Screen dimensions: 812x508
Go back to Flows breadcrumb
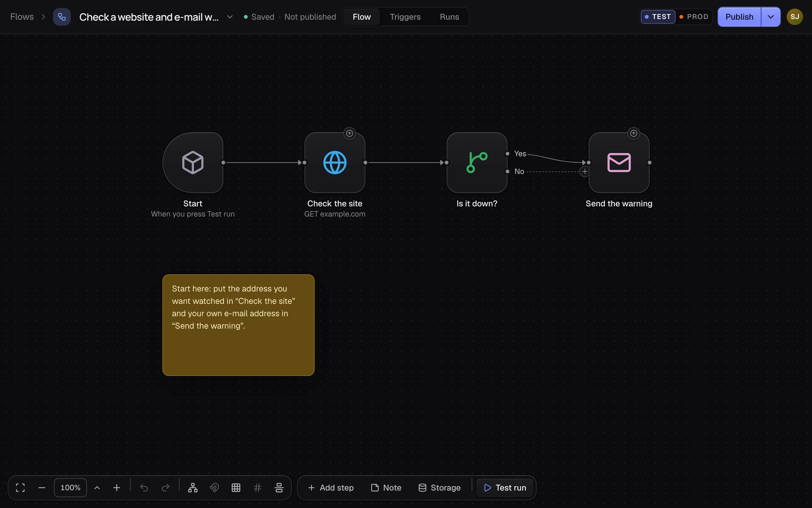pos(22,17)
